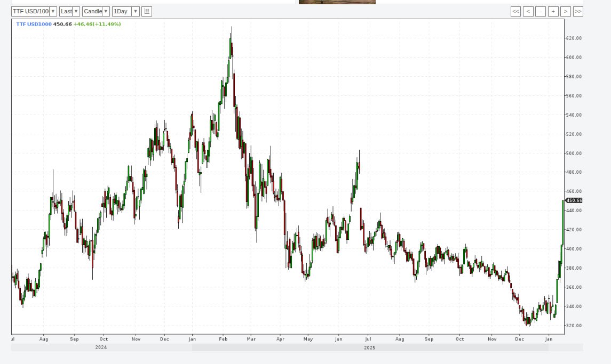Click the December low candle near 320
The image size is (611, 364).
click(x=528, y=321)
